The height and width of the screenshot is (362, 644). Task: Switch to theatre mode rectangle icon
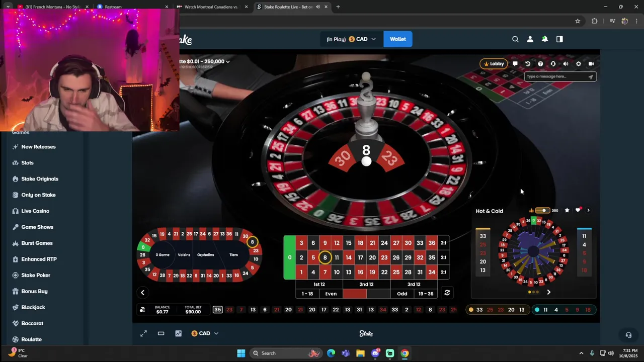(x=161, y=333)
